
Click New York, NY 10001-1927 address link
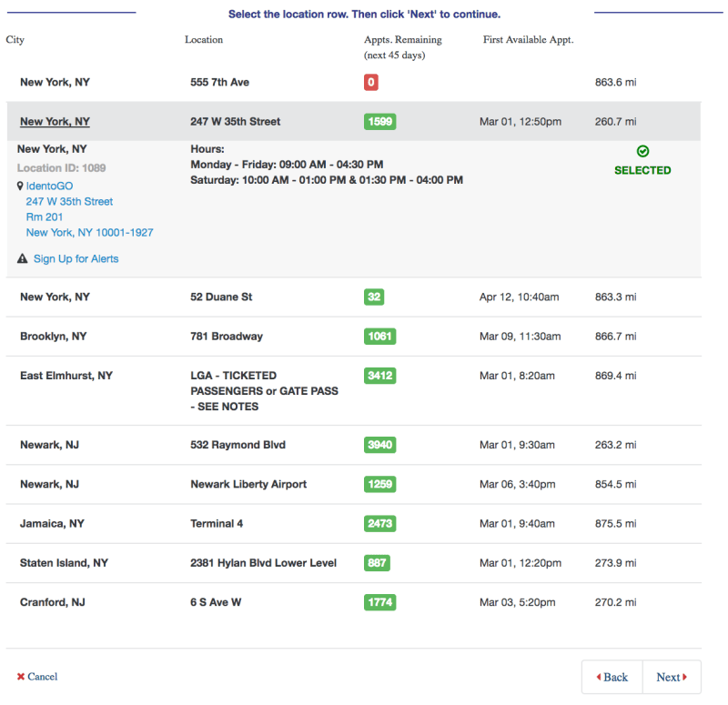[x=89, y=233]
